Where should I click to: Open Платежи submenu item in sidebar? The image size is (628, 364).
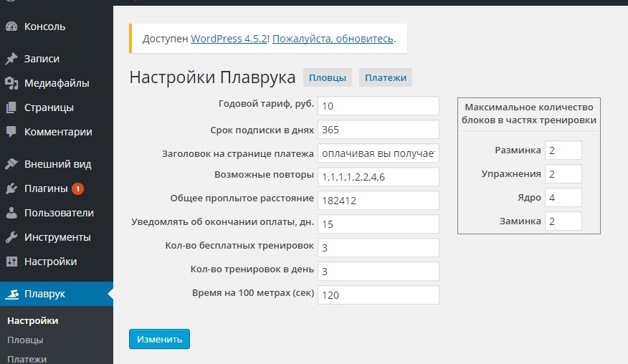[x=27, y=359]
